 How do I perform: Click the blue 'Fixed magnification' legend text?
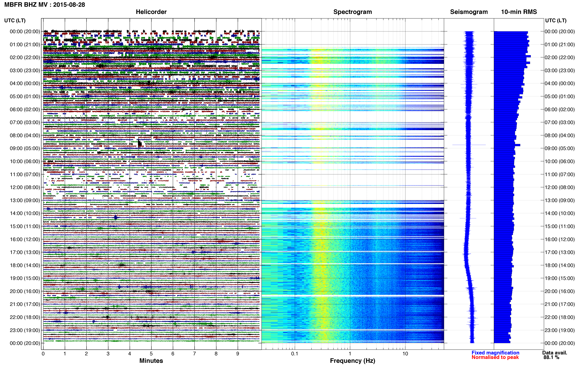pos(495,353)
